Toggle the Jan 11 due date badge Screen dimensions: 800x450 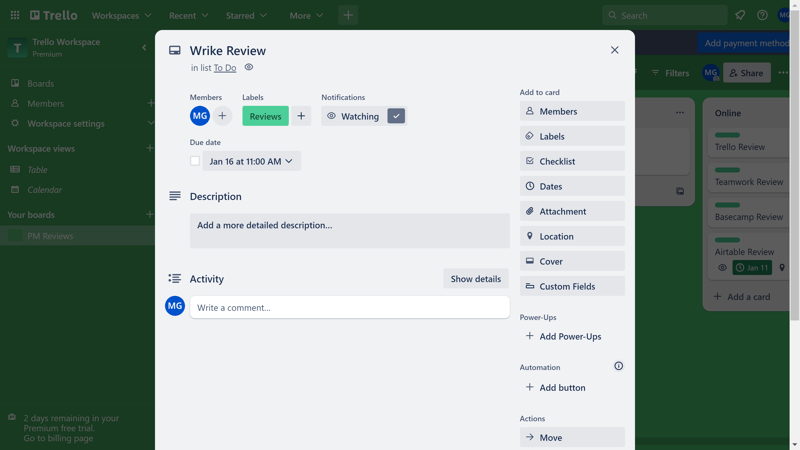coord(752,267)
